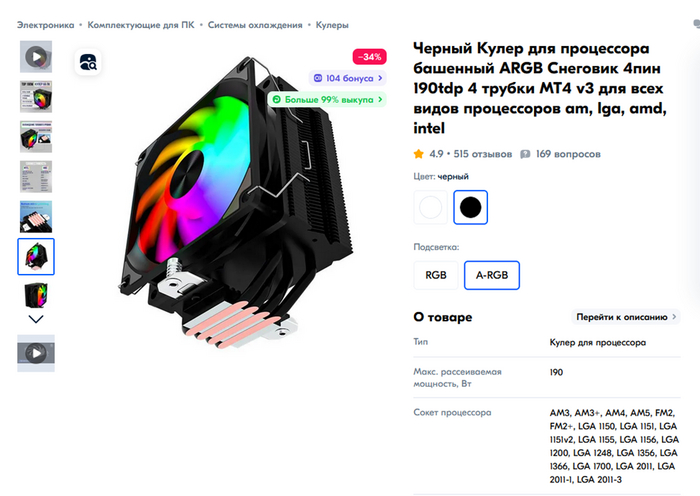Go to the Кулеры breadcrumb category

tap(332, 25)
